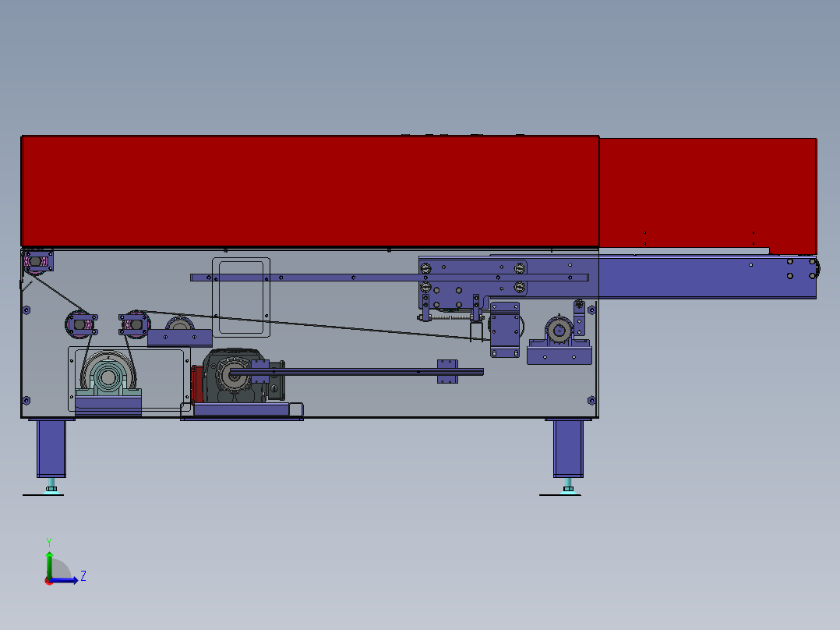Select the blue mounting block under small sprocket
This screenshot has width=840, height=630.
click(x=180, y=338)
